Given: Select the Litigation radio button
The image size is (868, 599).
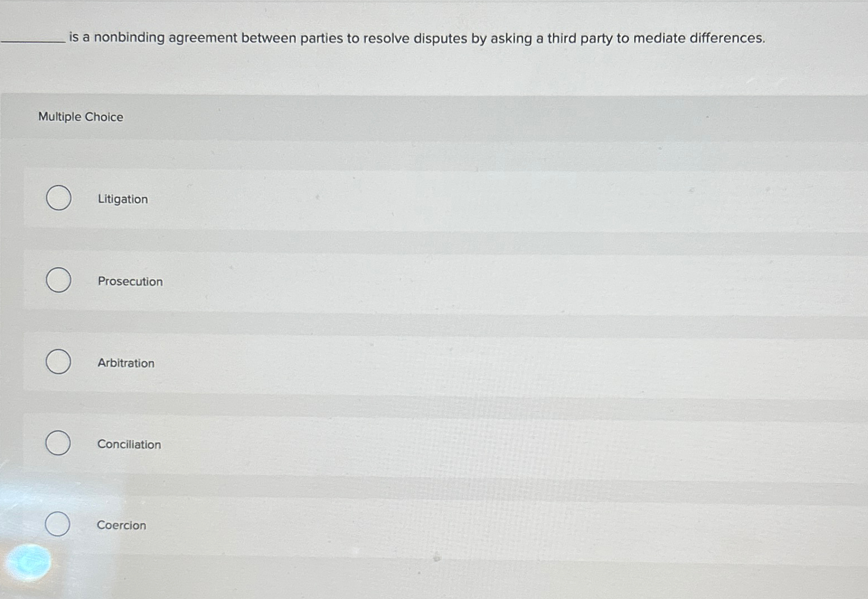Looking at the screenshot, I should [58, 198].
